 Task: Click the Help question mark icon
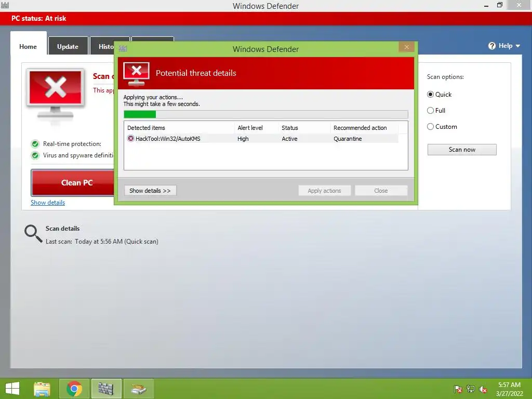tap(492, 46)
